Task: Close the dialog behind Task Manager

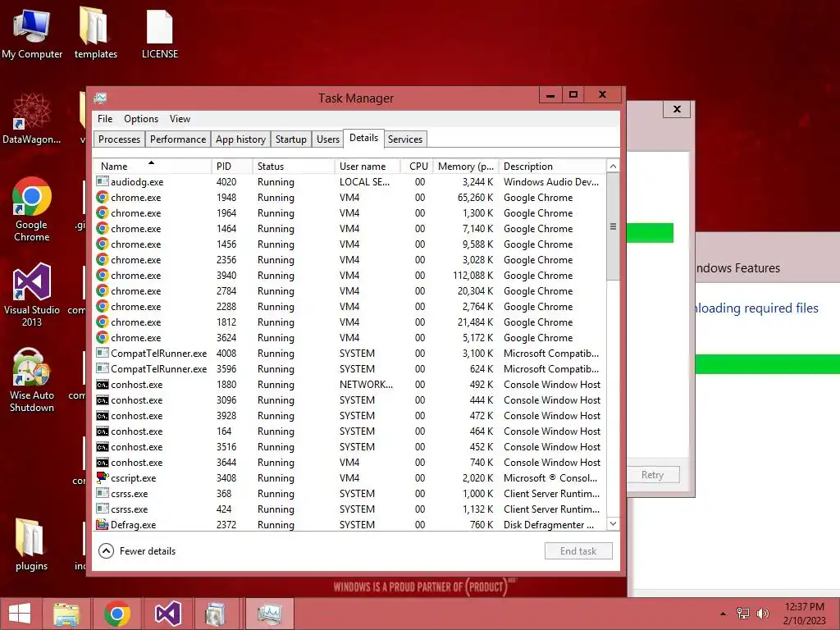Action: tap(677, 109)
